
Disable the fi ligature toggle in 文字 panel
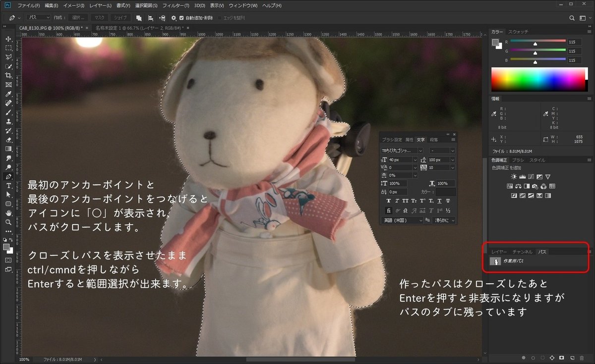point(388,210)
